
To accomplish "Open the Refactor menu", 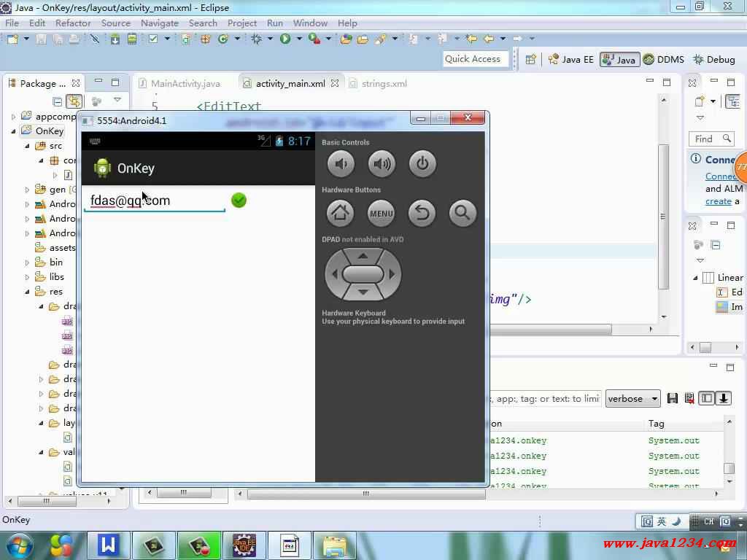I will click(73, 23).
